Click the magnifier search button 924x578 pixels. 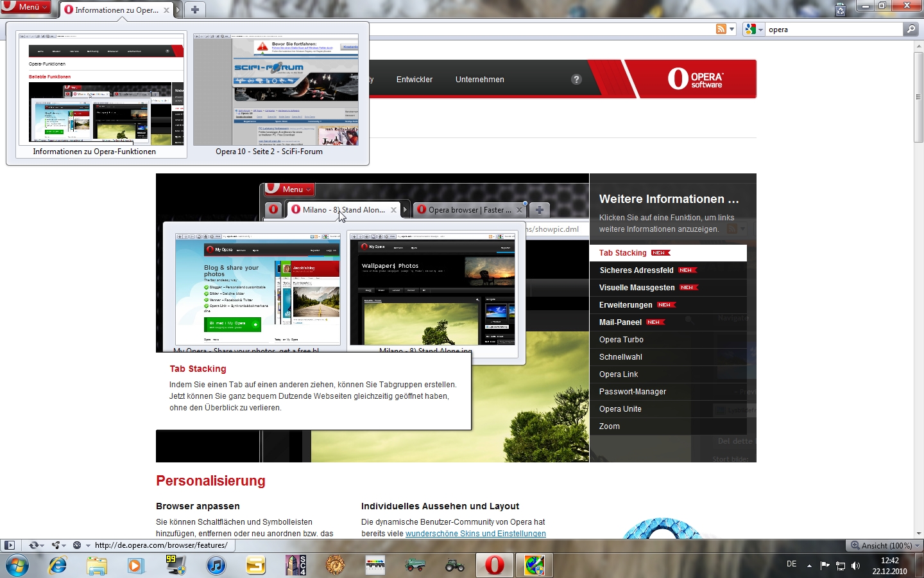911,30
